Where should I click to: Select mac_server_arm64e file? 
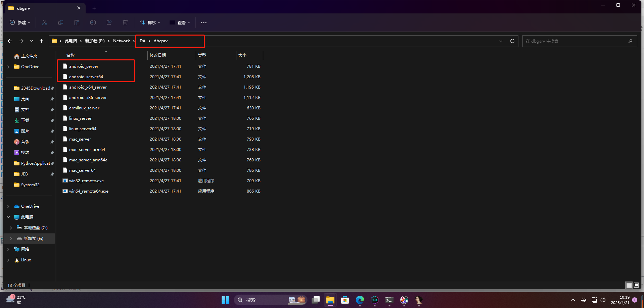pos(88,160)
